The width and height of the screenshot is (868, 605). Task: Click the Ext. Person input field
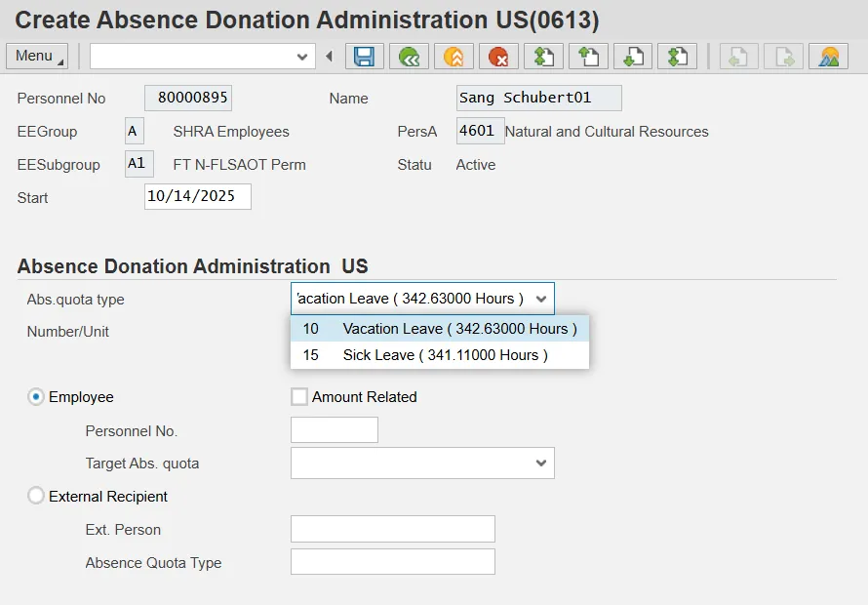tap(392, 529)
